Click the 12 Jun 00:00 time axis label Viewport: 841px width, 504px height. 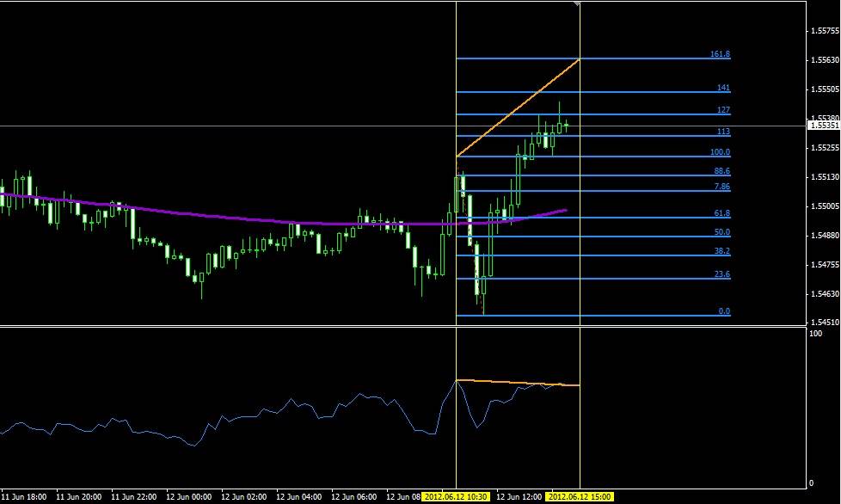point(191,496)
